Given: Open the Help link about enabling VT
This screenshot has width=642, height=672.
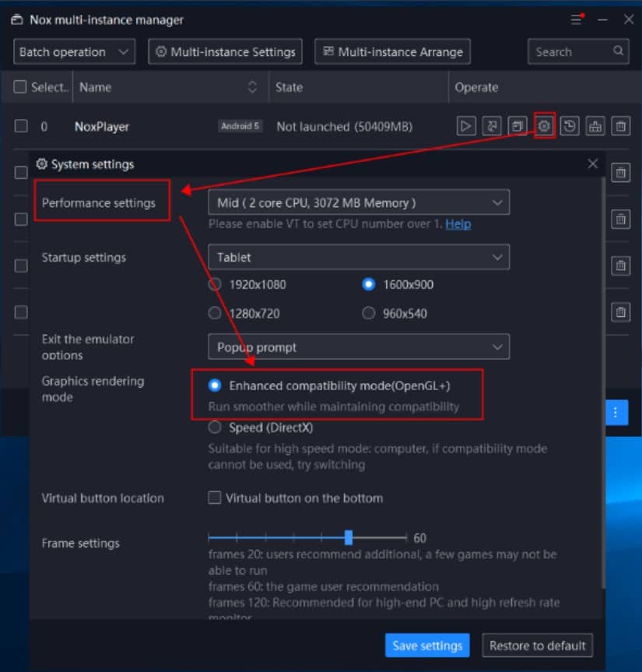Looking at the screenshot, I should click(458, 223).
